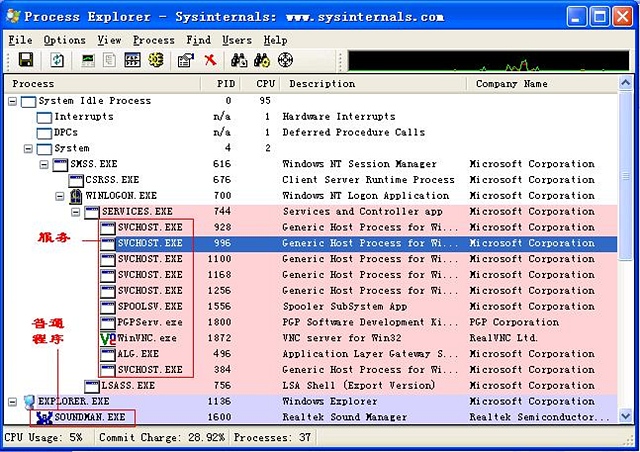
Task: Collapse the EXPLORER.EXE tree node
Action: point(13,402)
